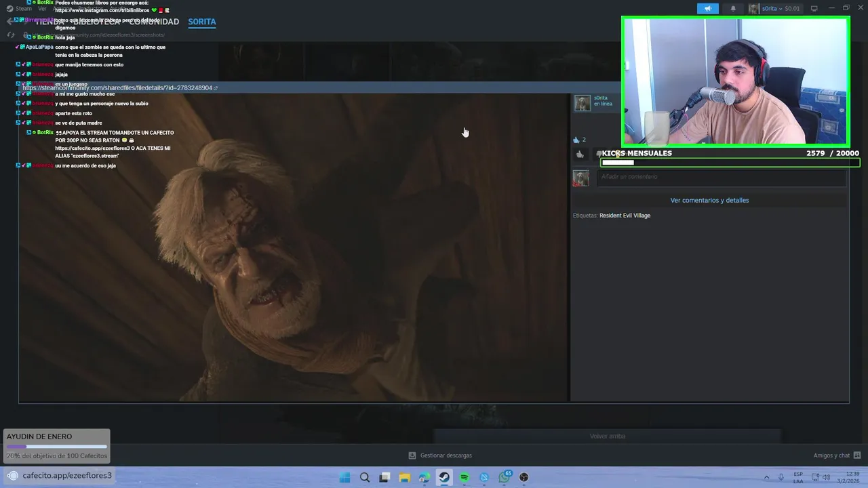Viewport: 868px width, 488px height.
Task: Click the chat message "se ve de puta madre"
Action: pos(79,123)
